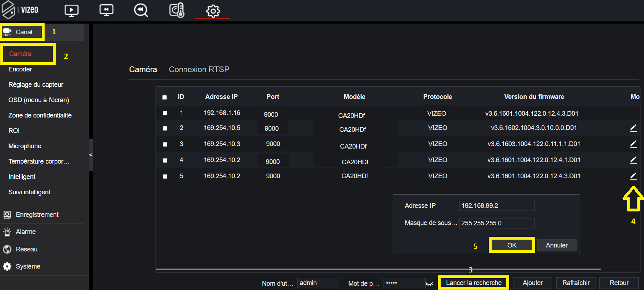
Task: Open the Encoder menu item
Action: (20, 69)
